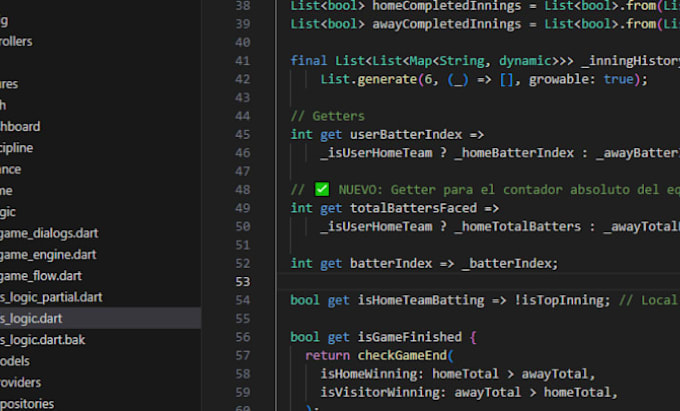Expand the 'rollers' folder row
680x411 pixels.
(16, 41)
